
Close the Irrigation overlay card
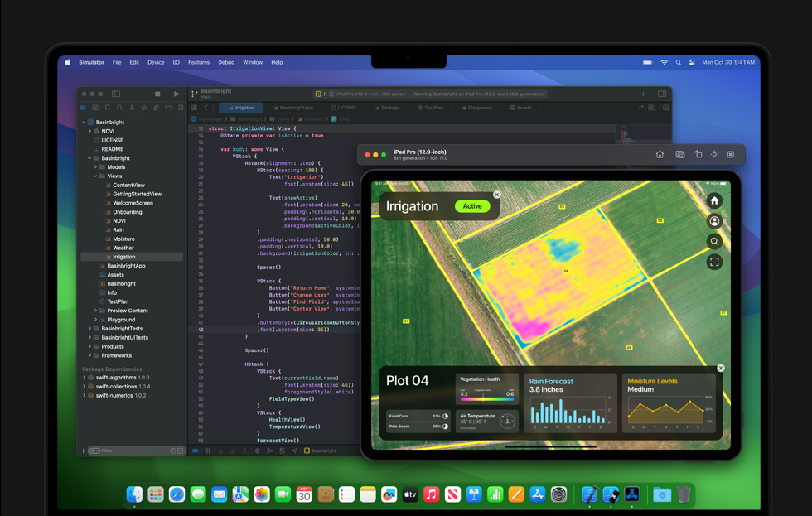click(x=496, y=195)
